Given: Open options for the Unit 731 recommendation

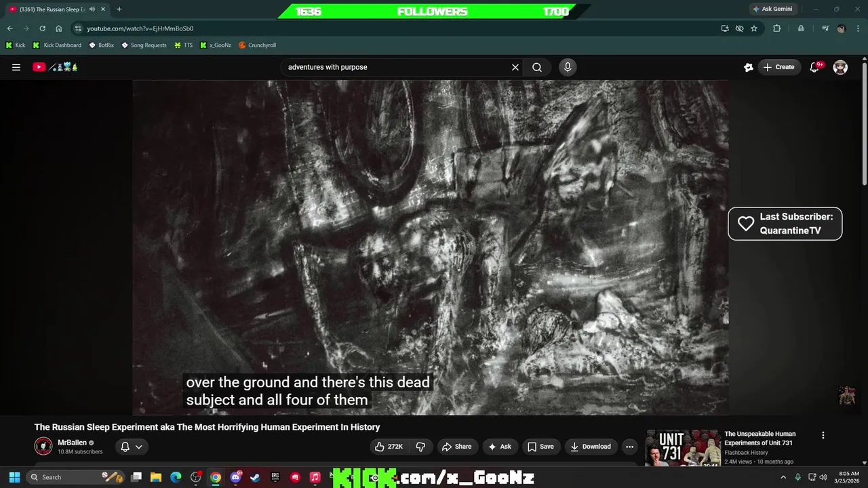Looking at the screenshot, I should [x=823, y=435].
